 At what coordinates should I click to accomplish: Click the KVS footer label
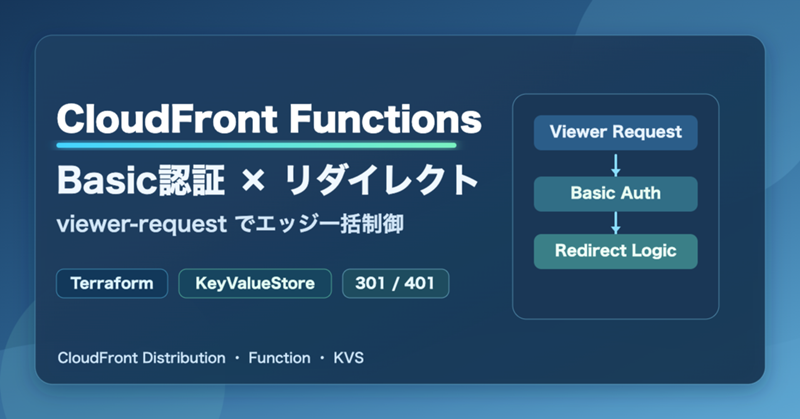point(350,357)
